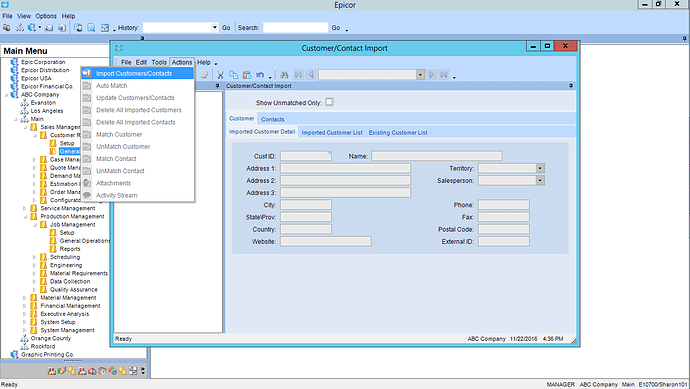Select Executive Analysis in Main Menu tree
This screenshot has height=389, width=690.
pos(65,314)
